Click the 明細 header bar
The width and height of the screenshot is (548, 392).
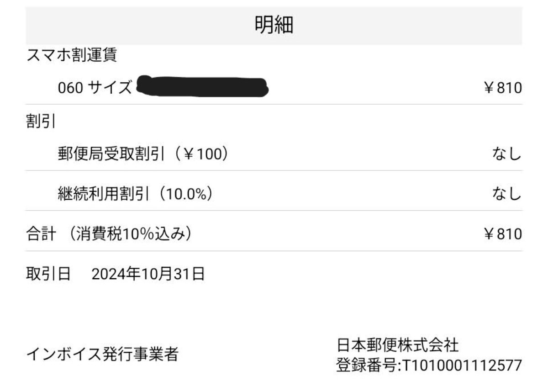[274, 26]
